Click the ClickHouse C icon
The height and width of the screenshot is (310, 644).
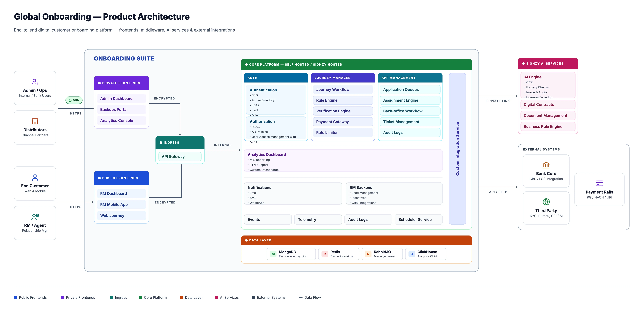point(412,254)
